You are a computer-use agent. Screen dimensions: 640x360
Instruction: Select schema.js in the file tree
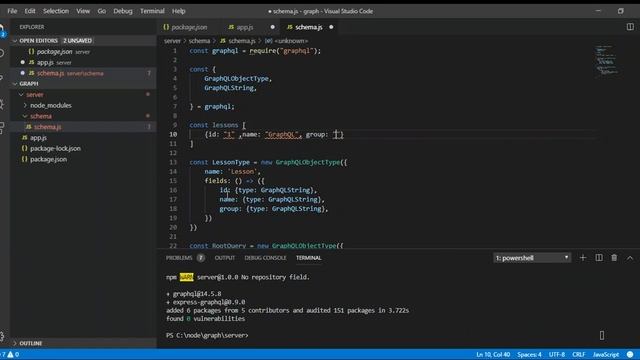[83, 127]
